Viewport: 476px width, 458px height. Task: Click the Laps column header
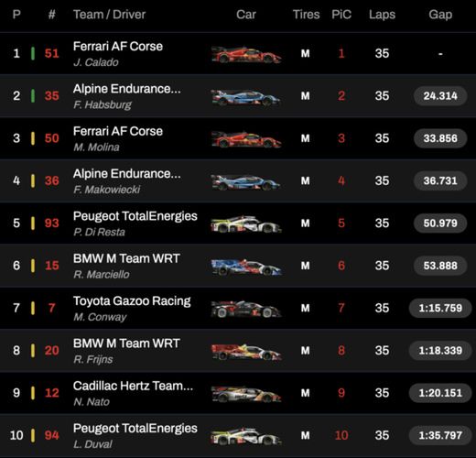(382, 15)
